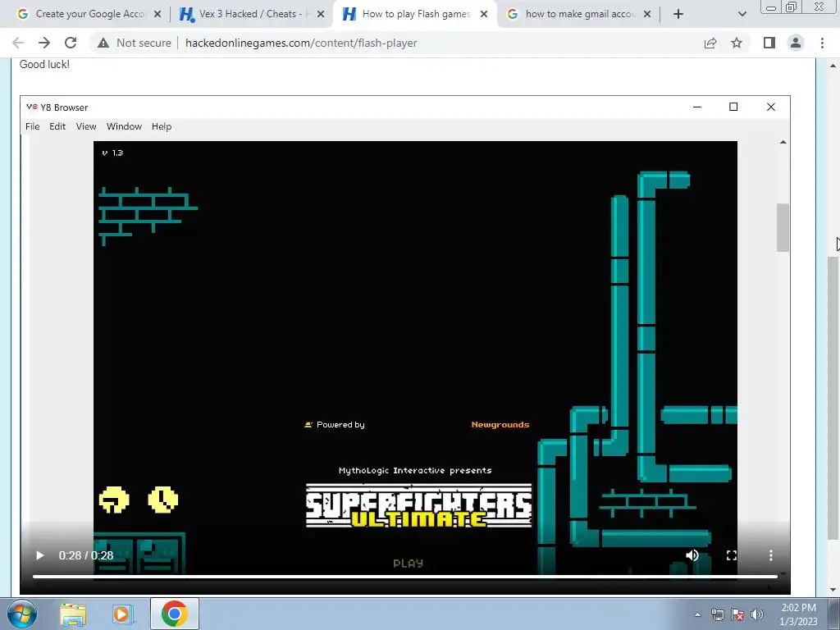Click the network tray icon
Image resolution: width=840 pixels, height=630 pixels.
tap(717, 614)
